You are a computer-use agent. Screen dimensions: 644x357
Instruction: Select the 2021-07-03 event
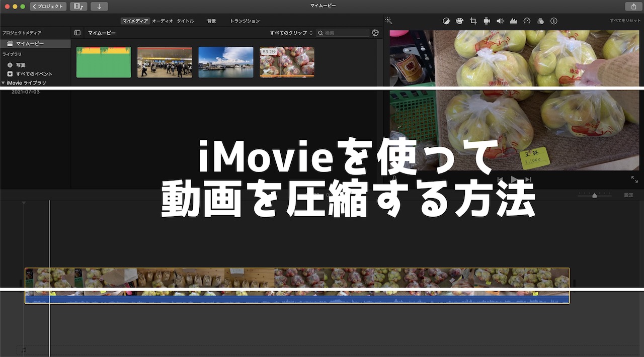pos(26,92)
